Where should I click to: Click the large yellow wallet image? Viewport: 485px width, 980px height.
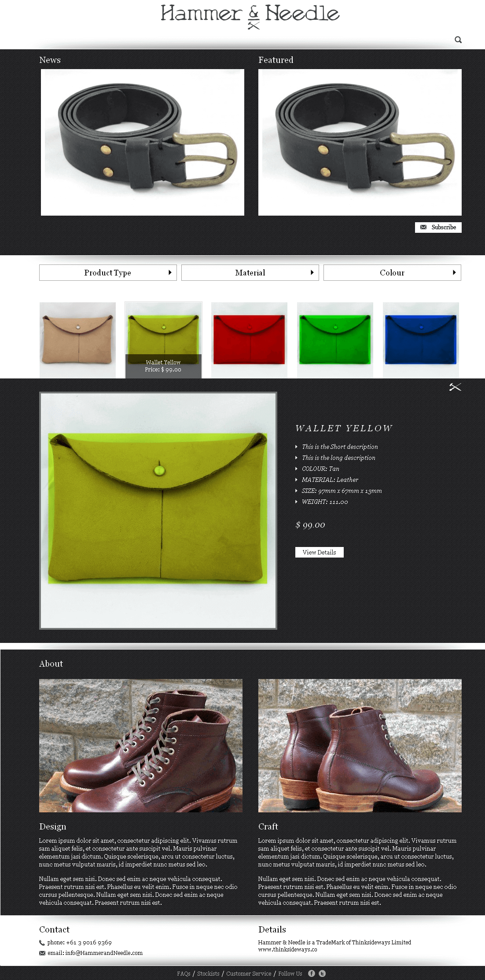(158, 510)
